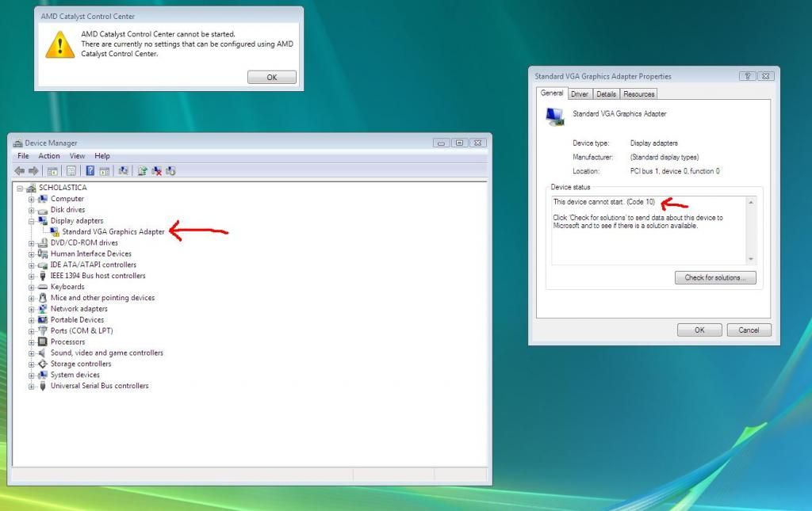Click the yellow warning icon in AMD dialog
Image resolution: width=812 pixels, height=511 pixels.
click(x=60, y=44)
